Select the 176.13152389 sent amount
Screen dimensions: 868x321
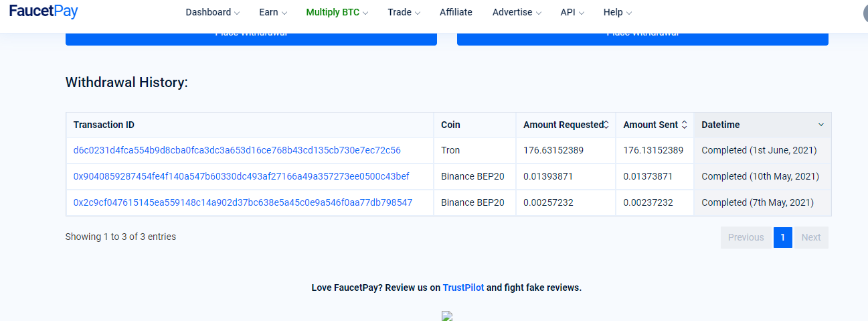pos(653,150)
